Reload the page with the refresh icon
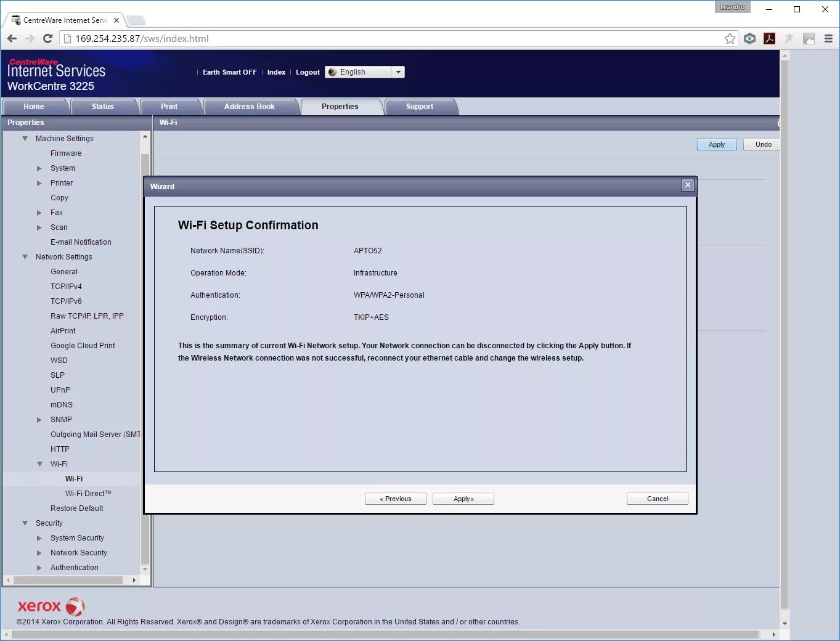 [x=47, y=39]
